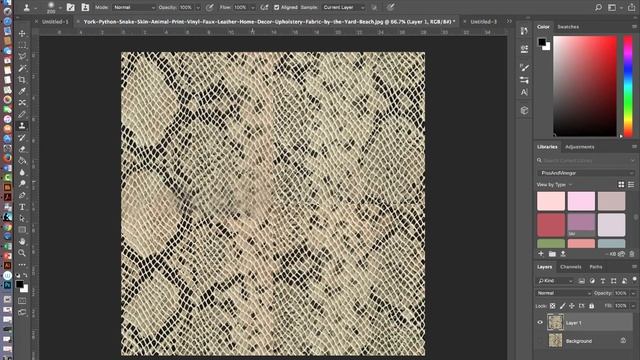
Task: Select the Paint Bucket tool
Action: [x=22, y=160]
